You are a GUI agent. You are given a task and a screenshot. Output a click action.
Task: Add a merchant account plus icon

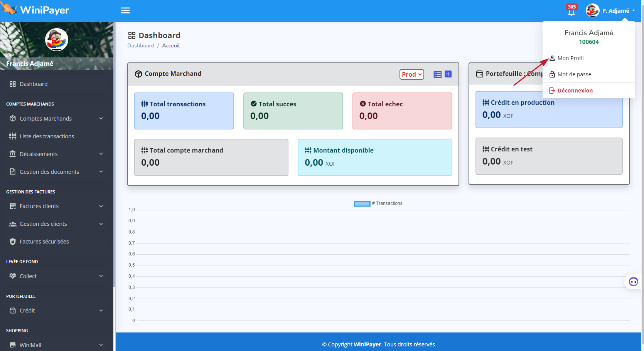tap(448, 74)
